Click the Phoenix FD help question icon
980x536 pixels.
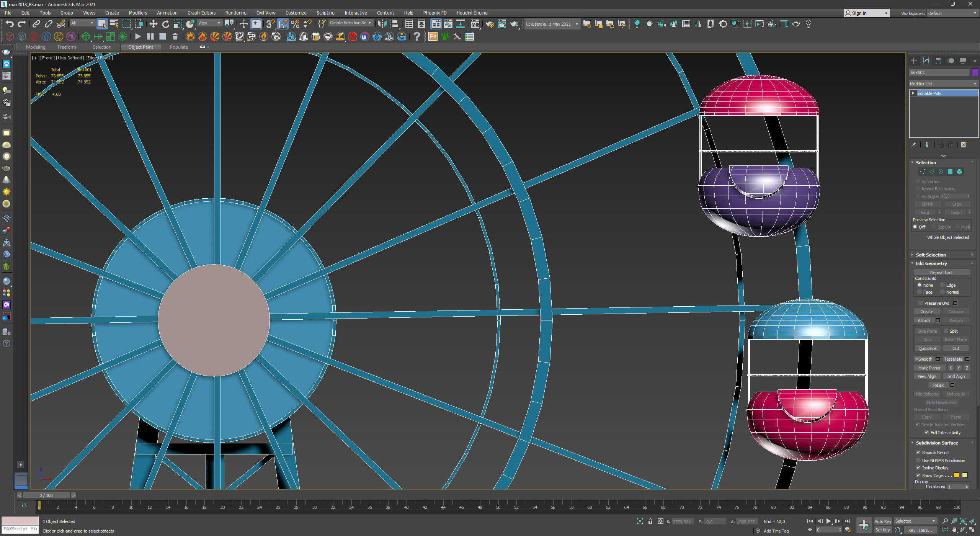[416, 37]
